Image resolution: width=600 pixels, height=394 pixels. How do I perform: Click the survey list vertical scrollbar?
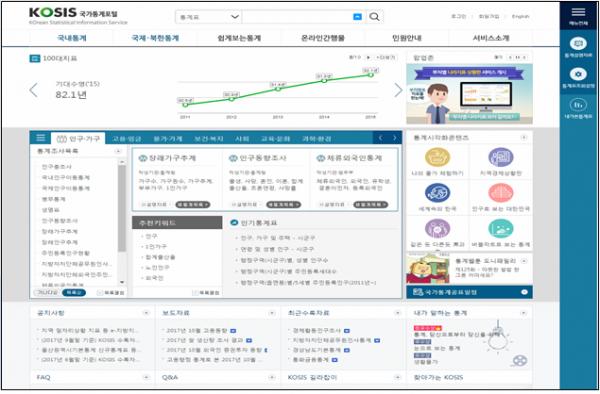pyautogui.click(x=122, y=222)
